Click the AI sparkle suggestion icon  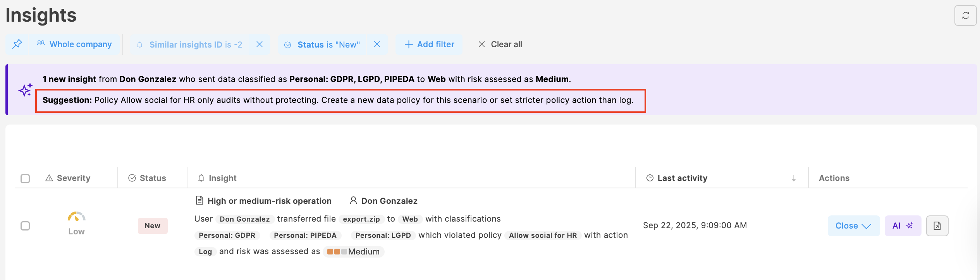26,90
